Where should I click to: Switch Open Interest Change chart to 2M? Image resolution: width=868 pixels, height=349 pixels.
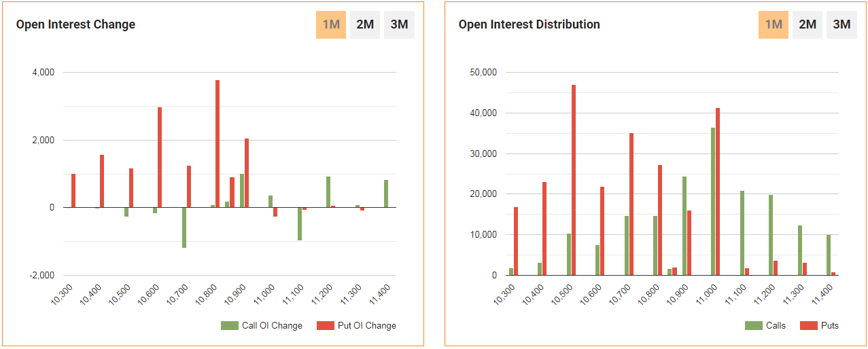click(365, 25)
